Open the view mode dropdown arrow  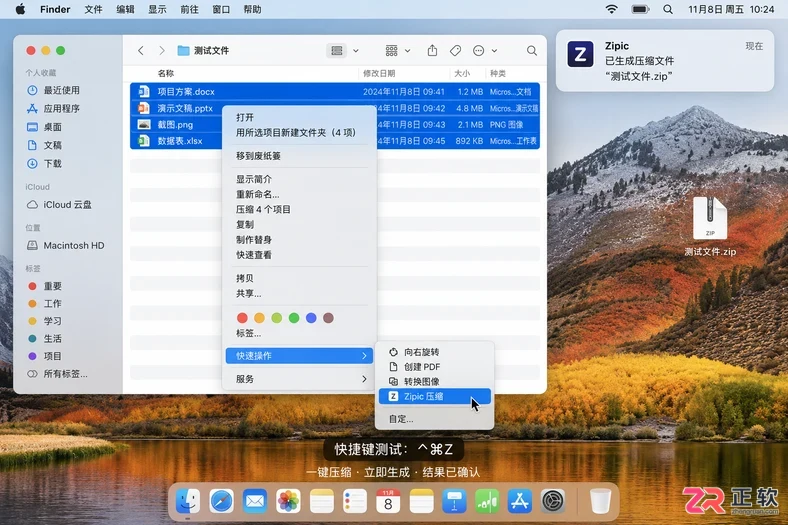356,51
